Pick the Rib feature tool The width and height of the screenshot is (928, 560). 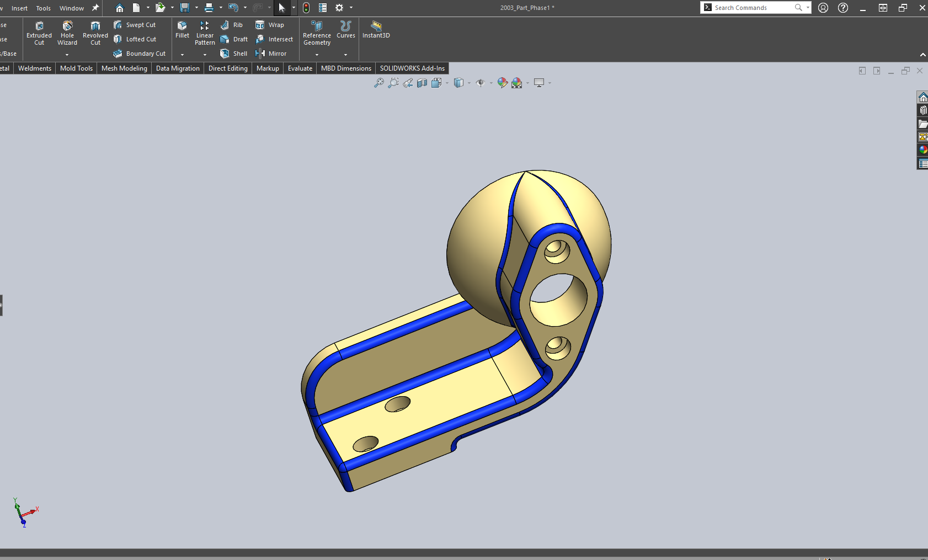coord(232,25)
